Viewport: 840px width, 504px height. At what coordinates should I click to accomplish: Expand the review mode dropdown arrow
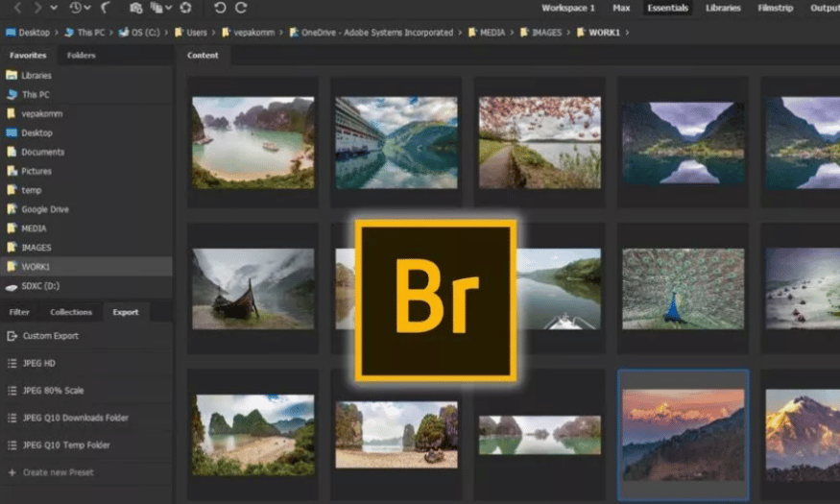168,8
